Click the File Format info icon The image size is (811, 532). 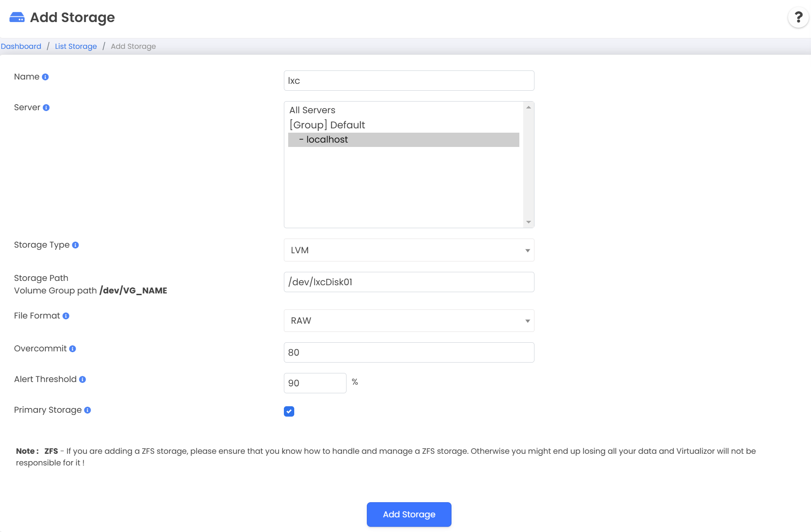(x=66, y=316)
